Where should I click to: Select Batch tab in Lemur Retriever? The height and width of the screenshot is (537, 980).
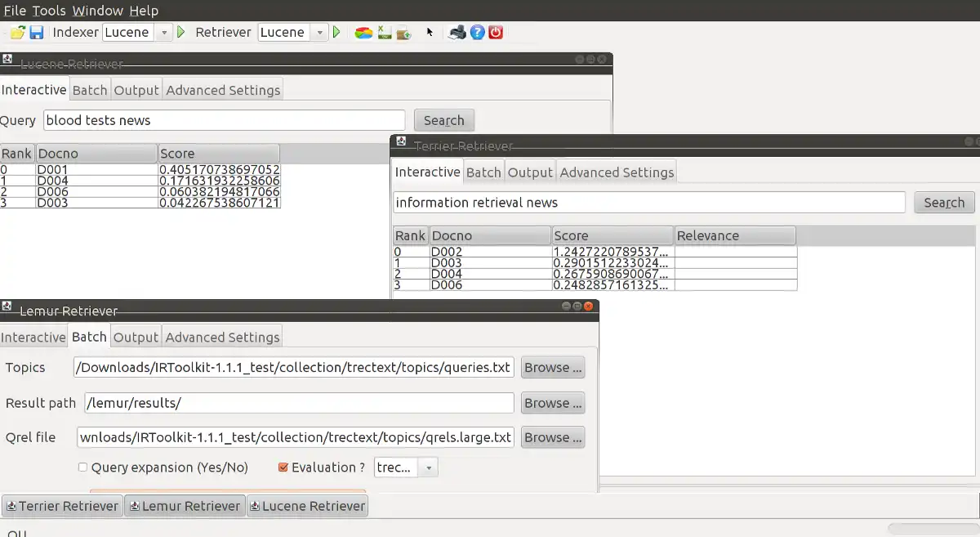pos(89,337)
